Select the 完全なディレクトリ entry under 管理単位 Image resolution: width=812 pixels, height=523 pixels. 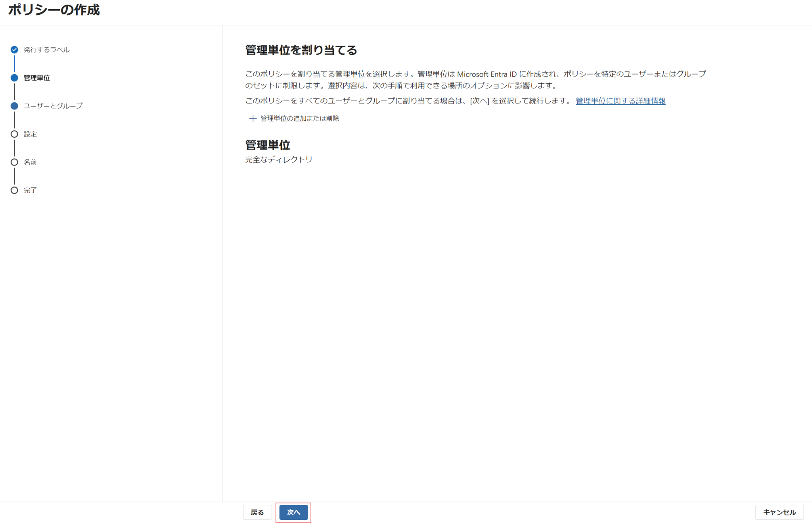pos(278,160)
